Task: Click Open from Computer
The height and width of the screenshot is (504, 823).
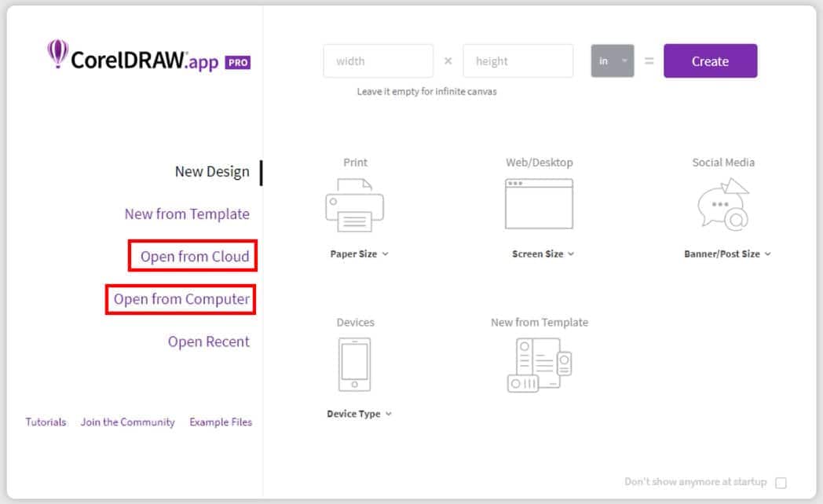Action: pos(180,299)
